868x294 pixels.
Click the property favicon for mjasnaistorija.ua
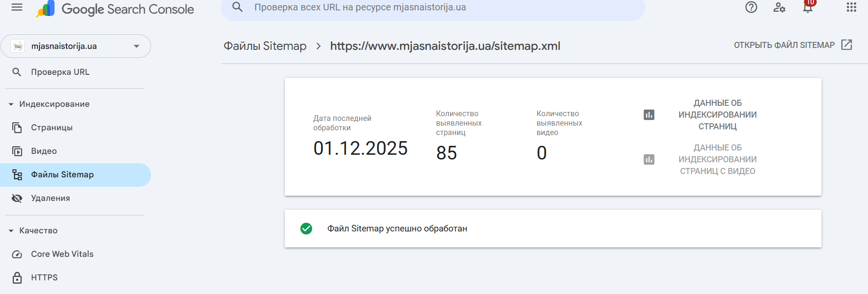17,46
